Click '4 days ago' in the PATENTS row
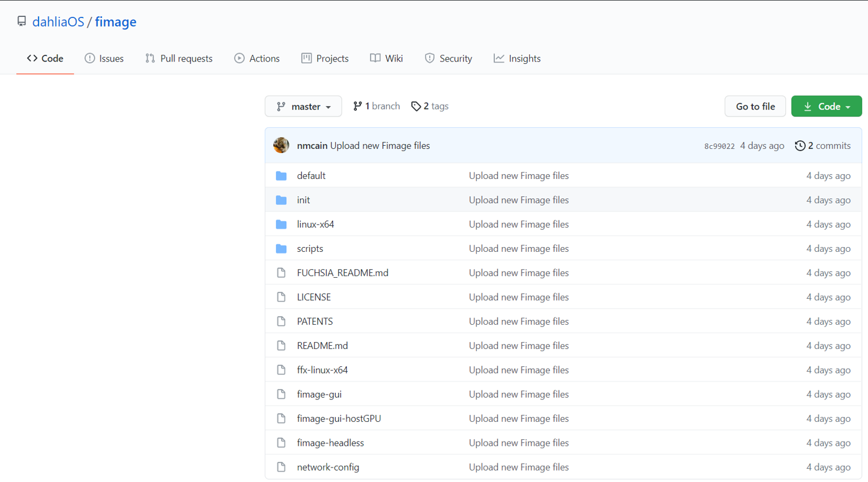 point(829,321)
